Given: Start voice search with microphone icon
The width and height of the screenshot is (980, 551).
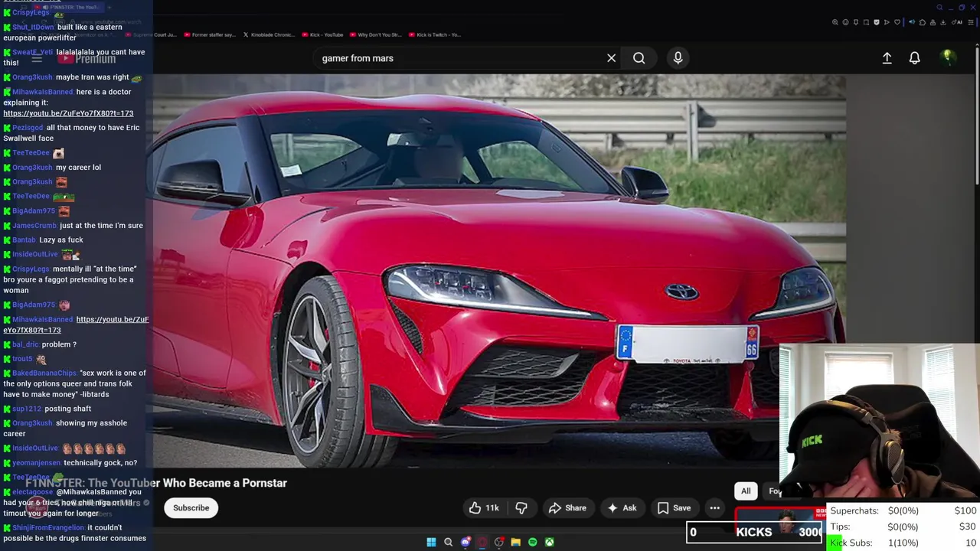Looking at the screenshot, I should click(x=678, y=58).
